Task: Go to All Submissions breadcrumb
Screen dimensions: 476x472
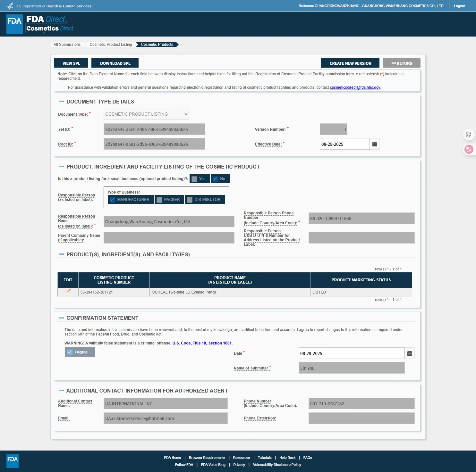Action: 67,45
